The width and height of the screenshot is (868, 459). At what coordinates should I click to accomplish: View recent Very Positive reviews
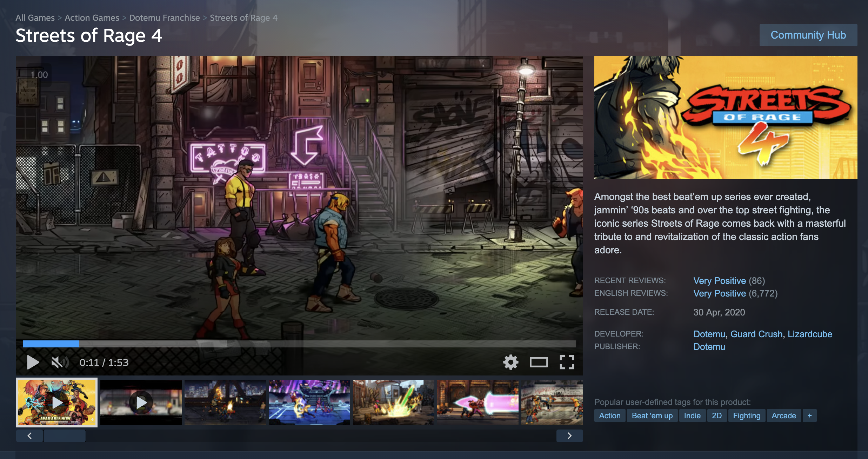(x=719, y=281)
